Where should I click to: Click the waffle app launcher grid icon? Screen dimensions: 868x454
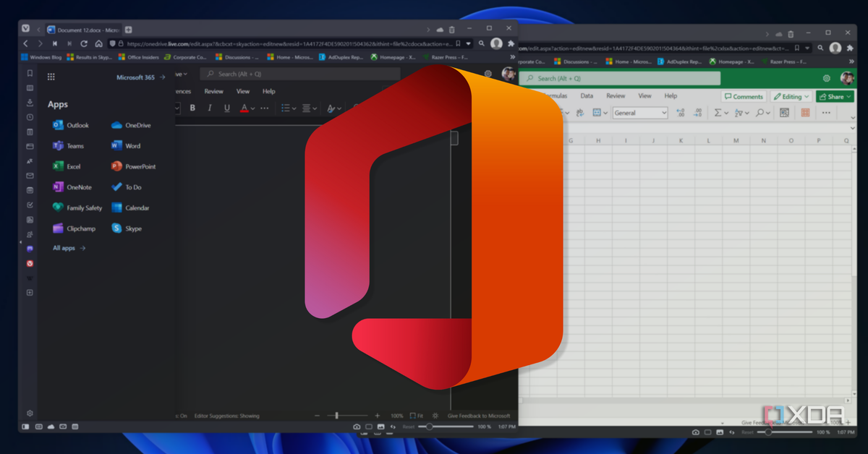[51, 77]
